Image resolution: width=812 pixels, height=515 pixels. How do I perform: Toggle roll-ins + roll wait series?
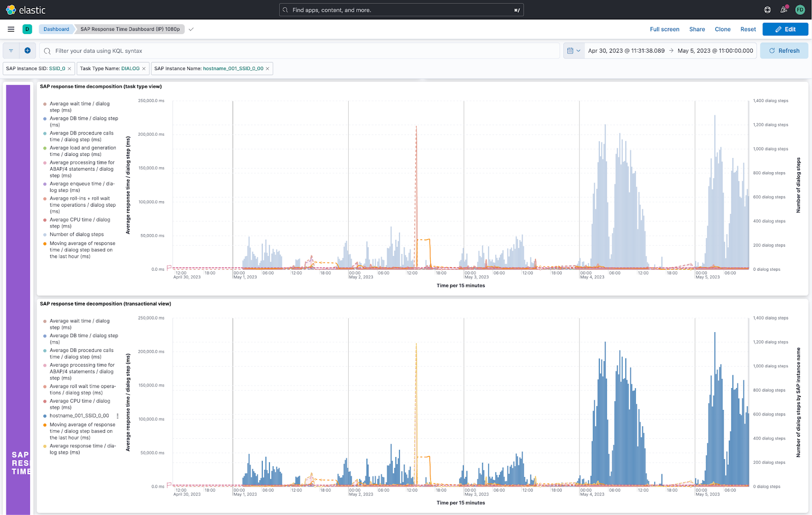tap(83, 205)
